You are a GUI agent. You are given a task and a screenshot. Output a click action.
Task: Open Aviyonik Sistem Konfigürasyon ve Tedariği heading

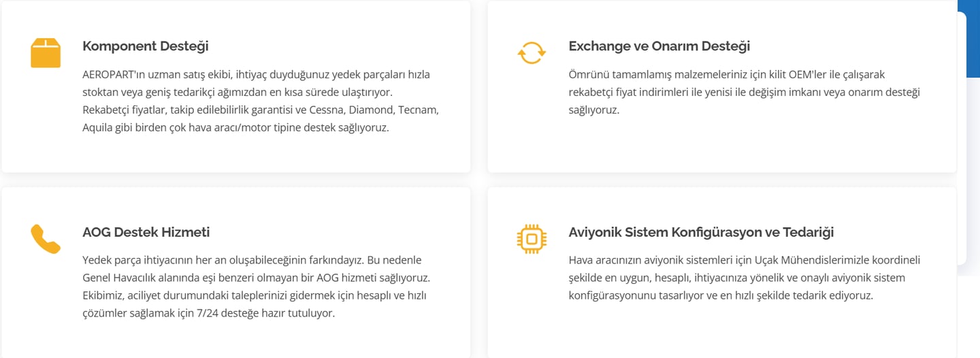(x=701, y=232)
